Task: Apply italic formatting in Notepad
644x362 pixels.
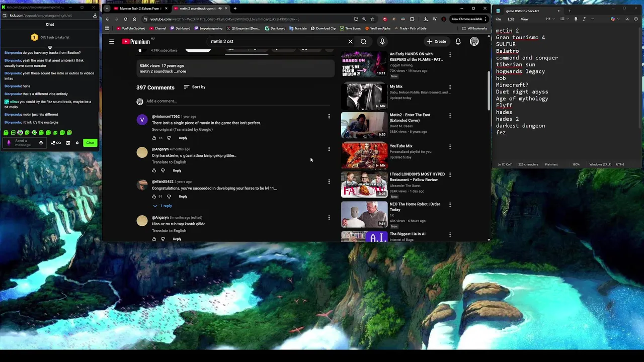Action: (x=584, y=19)
